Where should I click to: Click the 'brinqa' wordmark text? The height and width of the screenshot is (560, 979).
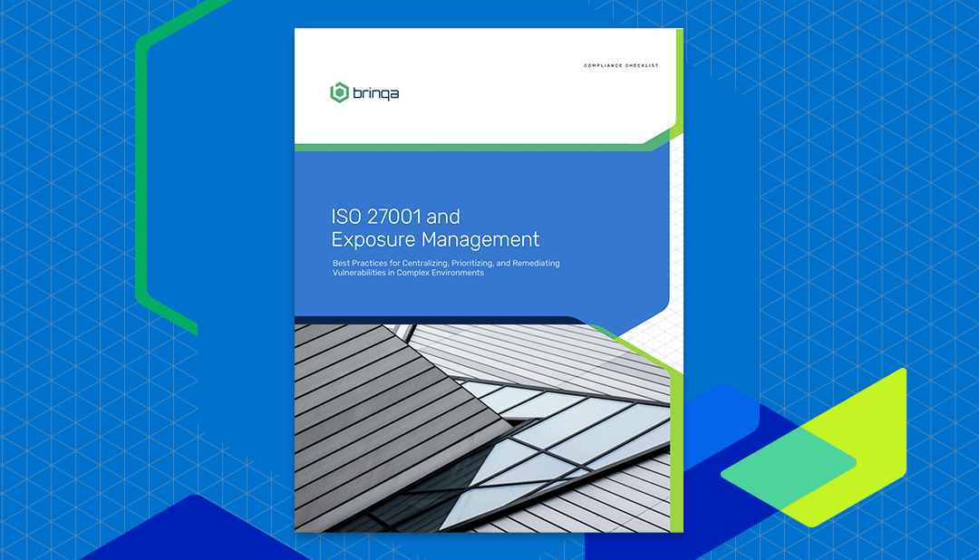[x=376, y=93]
